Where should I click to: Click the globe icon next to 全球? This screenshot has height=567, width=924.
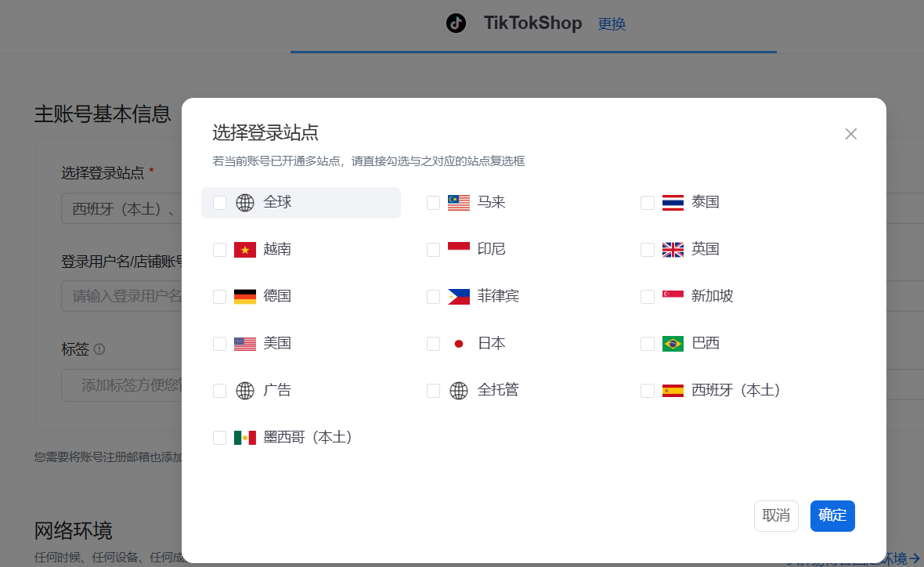click(245, 203)
